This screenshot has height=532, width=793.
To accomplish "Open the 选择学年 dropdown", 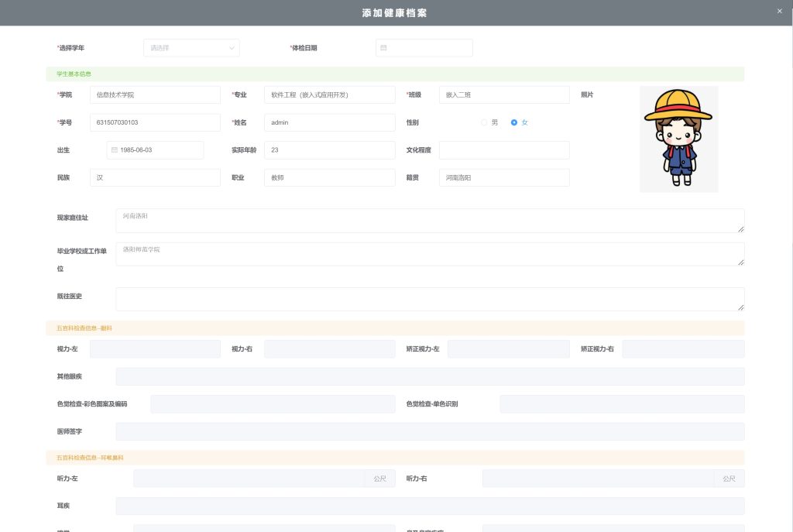I will pyautogui.click(x=192, y=48).
